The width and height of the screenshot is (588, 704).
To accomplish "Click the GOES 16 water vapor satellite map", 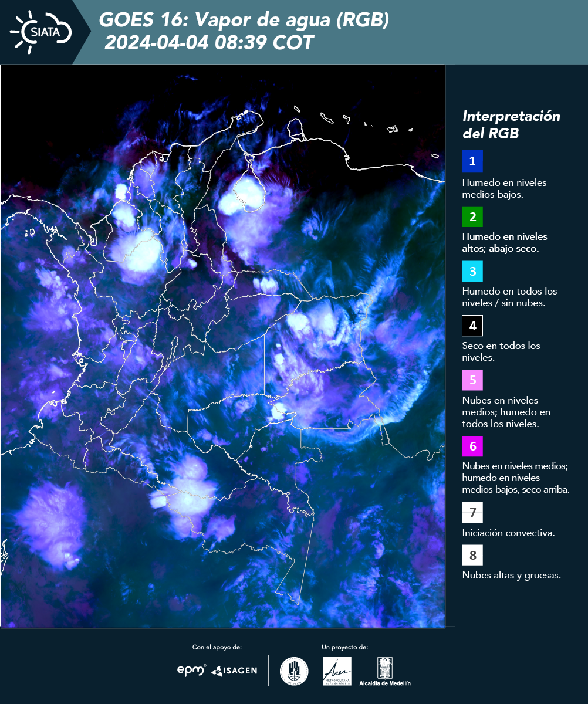I will click(222, 346).
